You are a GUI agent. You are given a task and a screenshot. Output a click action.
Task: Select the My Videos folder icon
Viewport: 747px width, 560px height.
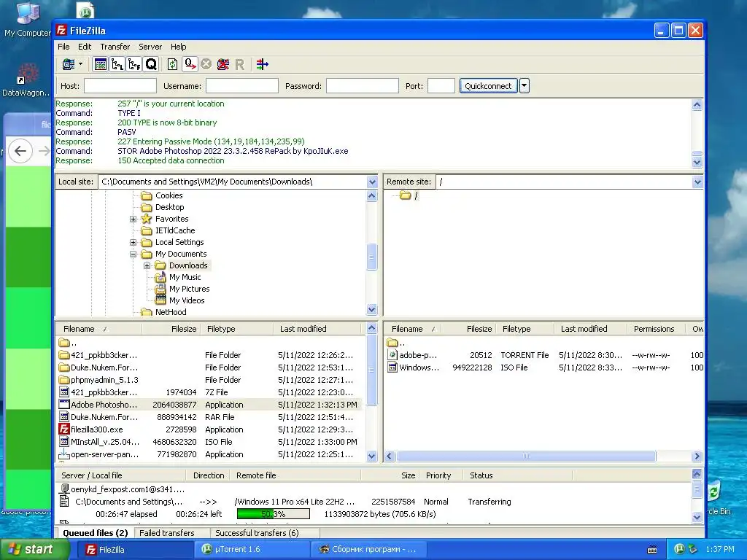(160, 300)
